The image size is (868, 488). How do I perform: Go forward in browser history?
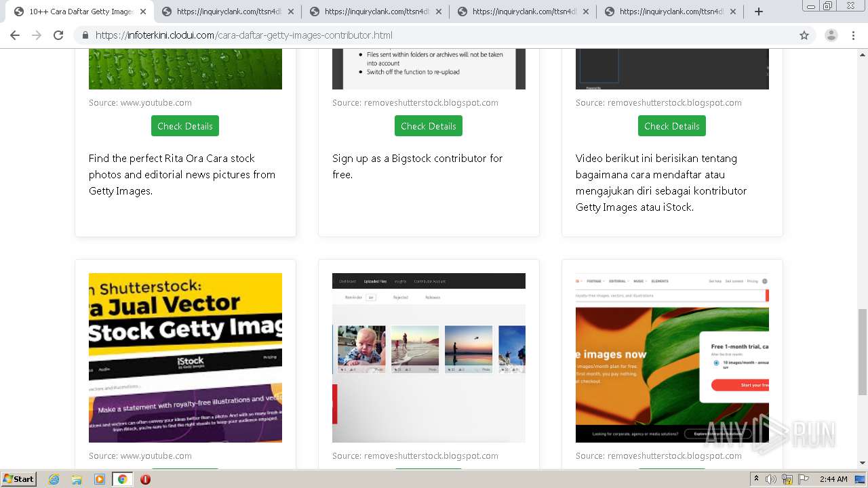click(x=37, y=35)
